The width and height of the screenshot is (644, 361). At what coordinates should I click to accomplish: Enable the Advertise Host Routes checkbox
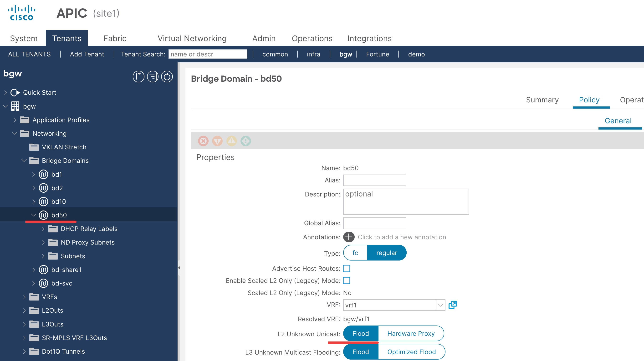pos(347,269)
